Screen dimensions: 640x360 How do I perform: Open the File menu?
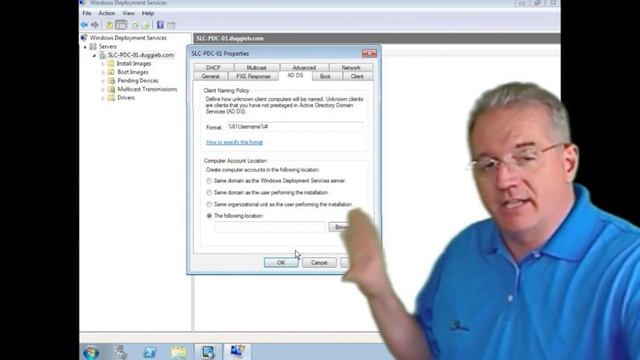pos(87,13)
